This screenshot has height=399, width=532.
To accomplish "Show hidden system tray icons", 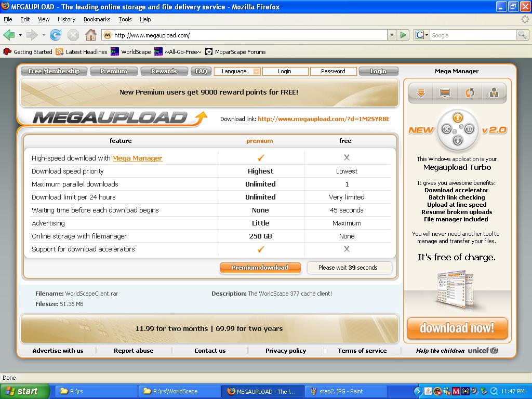I will (418, 391).
